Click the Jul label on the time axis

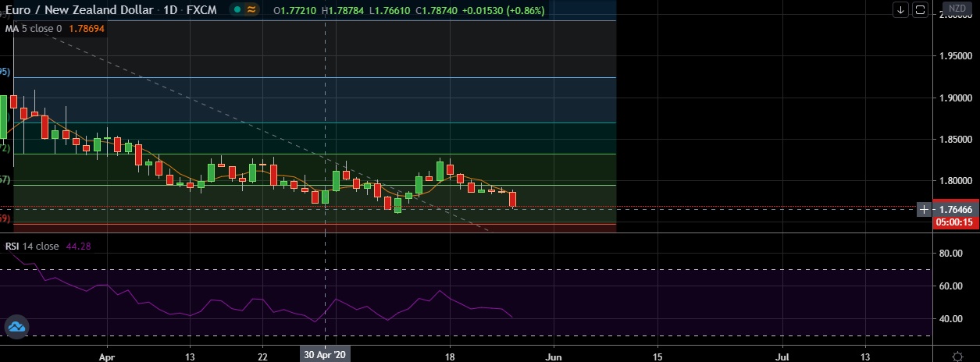[x=783, y=356]
